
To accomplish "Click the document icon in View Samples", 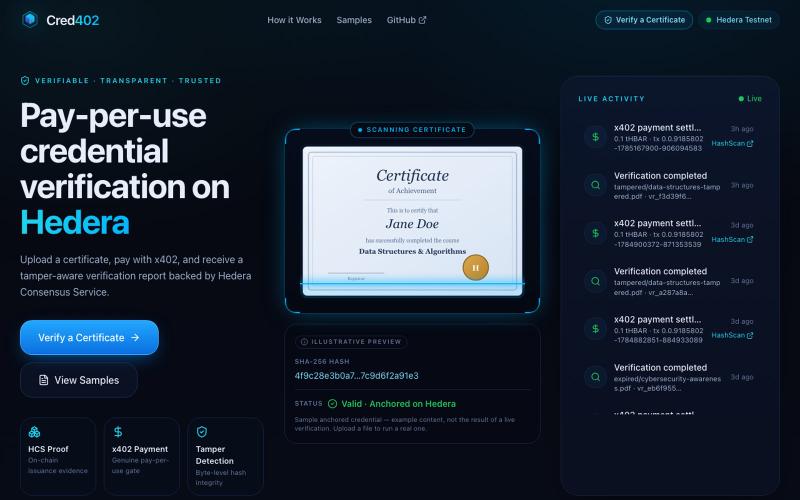I will pyautogui.click(x=44, y=380).
